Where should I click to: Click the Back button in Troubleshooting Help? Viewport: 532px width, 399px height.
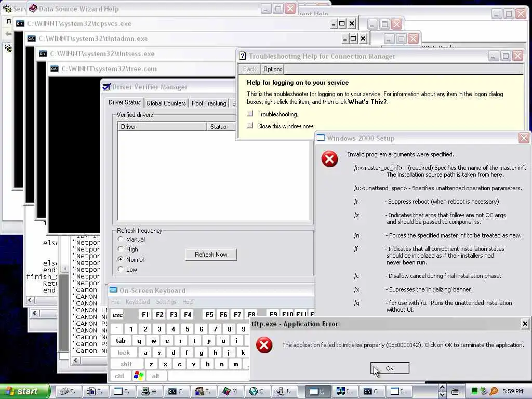pyautogui.click(x=249, y=69)
